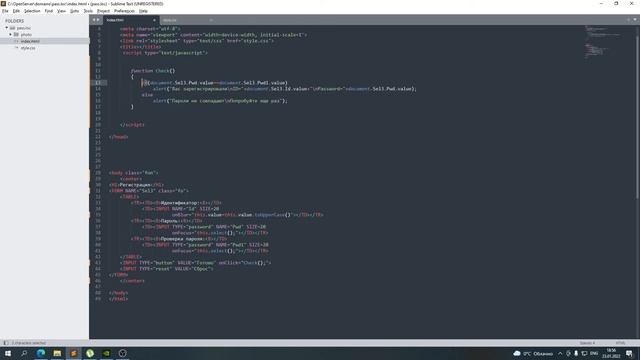Open the taskbar search
The image size is (640, 360).
(24, 353)
